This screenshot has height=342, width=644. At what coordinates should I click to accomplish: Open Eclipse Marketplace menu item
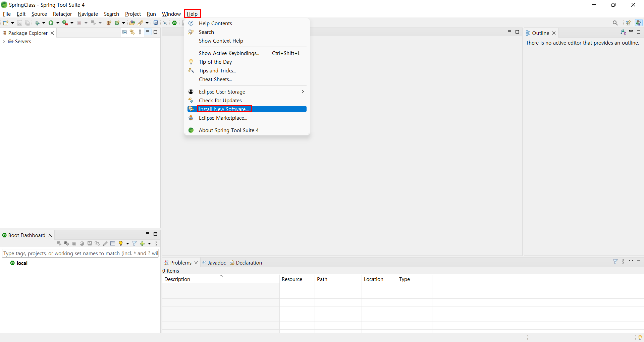pos(247,118)
